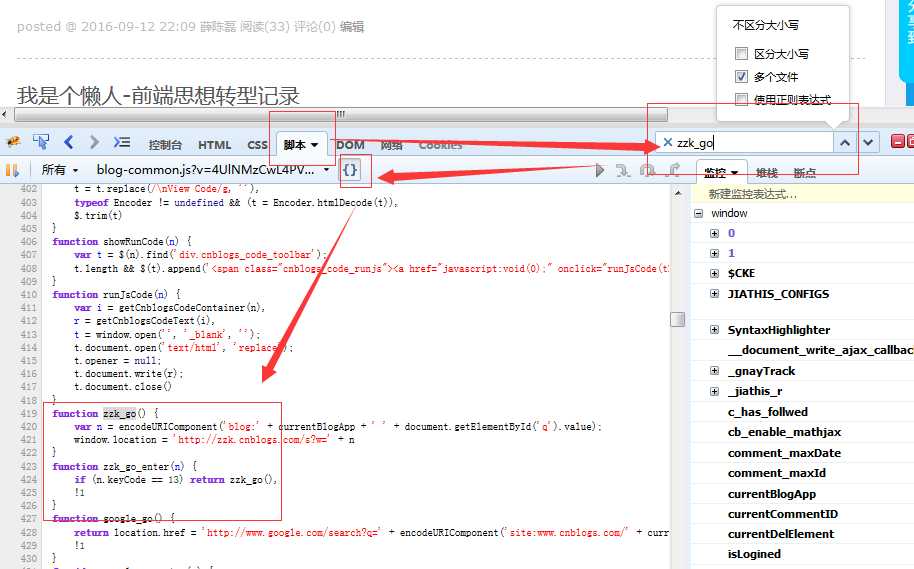Open the 所有 script filter dropdown

[x=59, y=170]
